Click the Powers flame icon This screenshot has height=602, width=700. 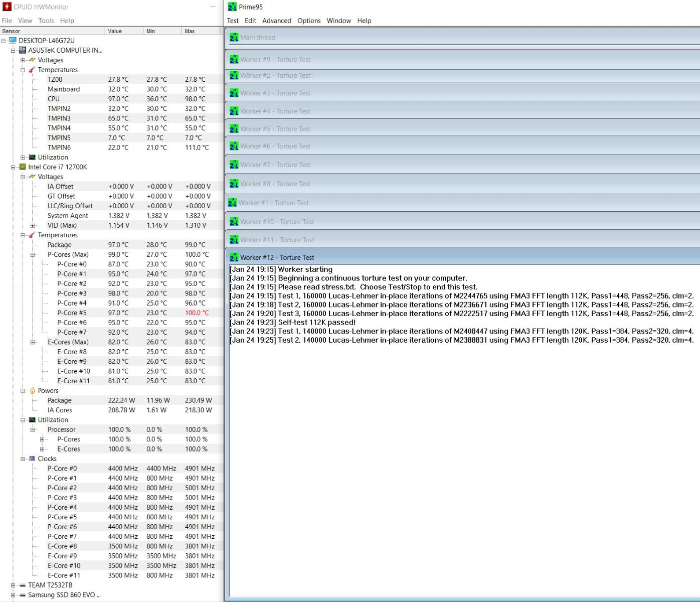(32, 390)
